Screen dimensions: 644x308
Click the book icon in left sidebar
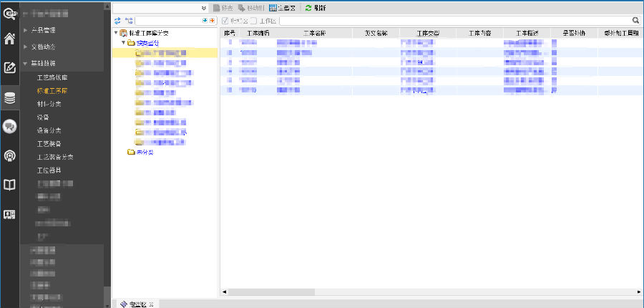tap(9, 185)
